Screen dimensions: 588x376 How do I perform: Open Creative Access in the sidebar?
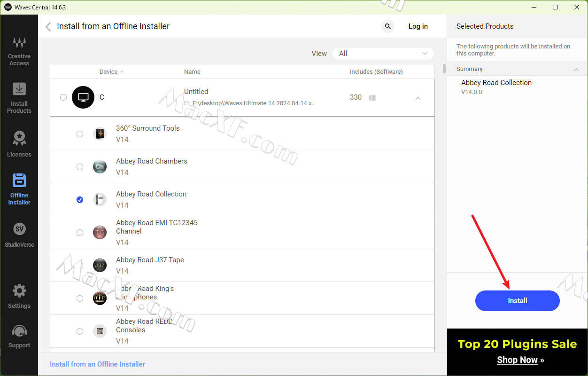coord(19,51)
